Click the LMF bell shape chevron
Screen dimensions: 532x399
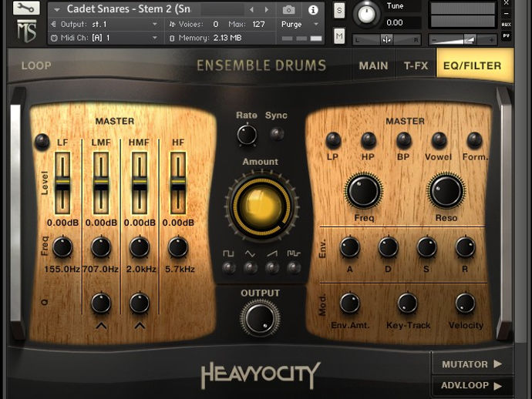point(101,326)
